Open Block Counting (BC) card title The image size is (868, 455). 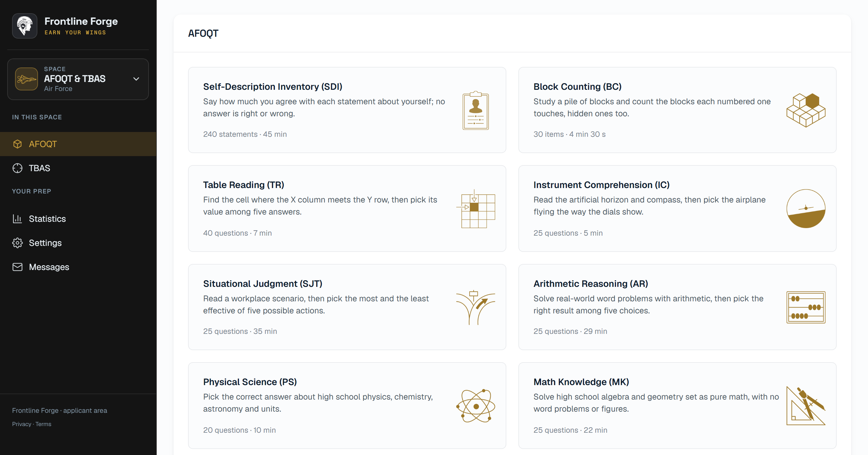(577, 86)
